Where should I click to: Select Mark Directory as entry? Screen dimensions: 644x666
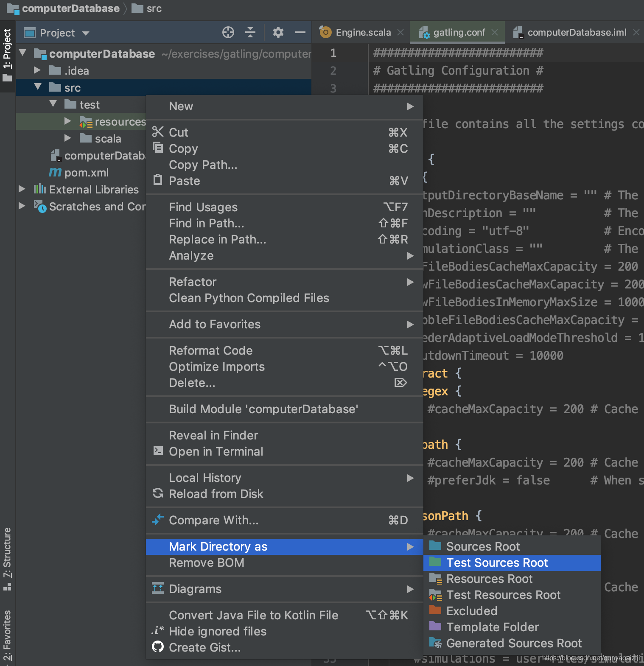[285, 546]
